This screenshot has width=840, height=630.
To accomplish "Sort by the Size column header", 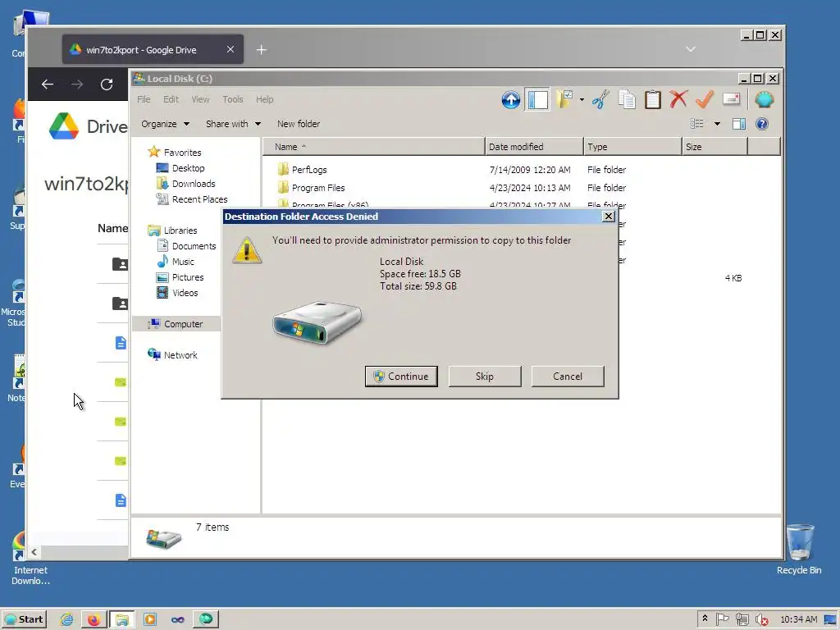I will tap(714, 146).
